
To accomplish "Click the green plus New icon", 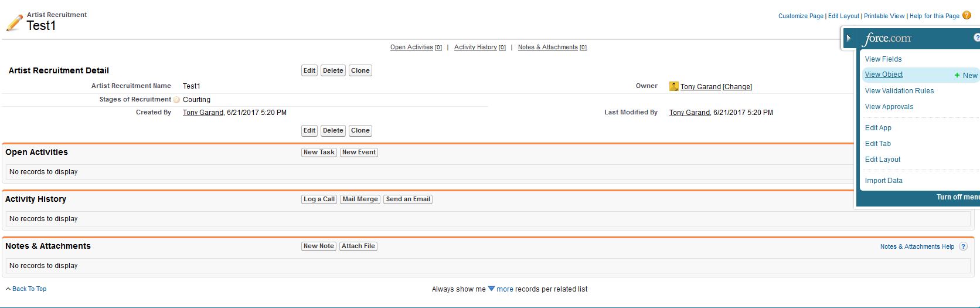I will [x=957, y=75].
